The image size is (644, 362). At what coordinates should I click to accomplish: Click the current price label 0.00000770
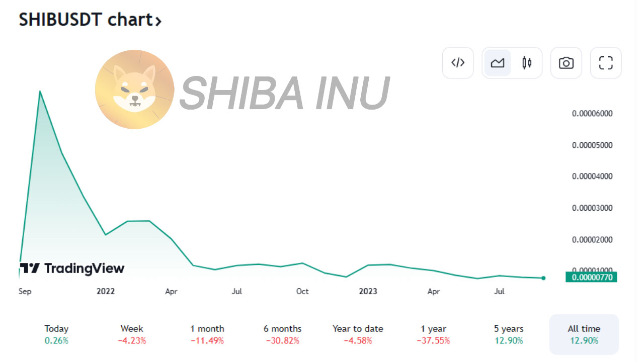[591, 277]
